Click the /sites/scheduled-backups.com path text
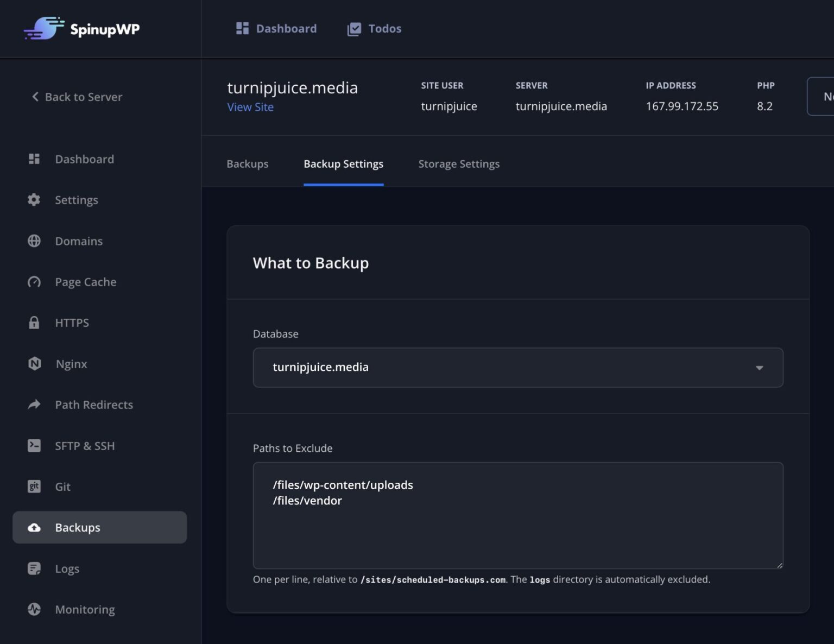The image size is (834, 644). click(x=433, y=579)
